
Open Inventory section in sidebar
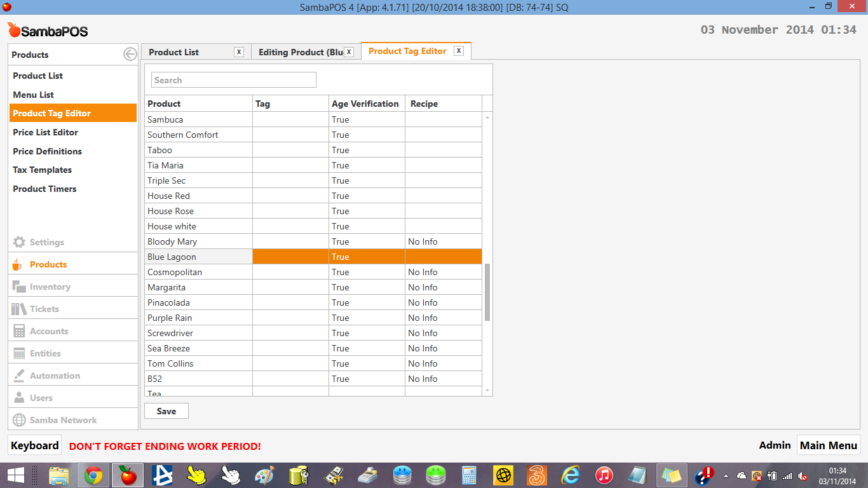point(50,287)
